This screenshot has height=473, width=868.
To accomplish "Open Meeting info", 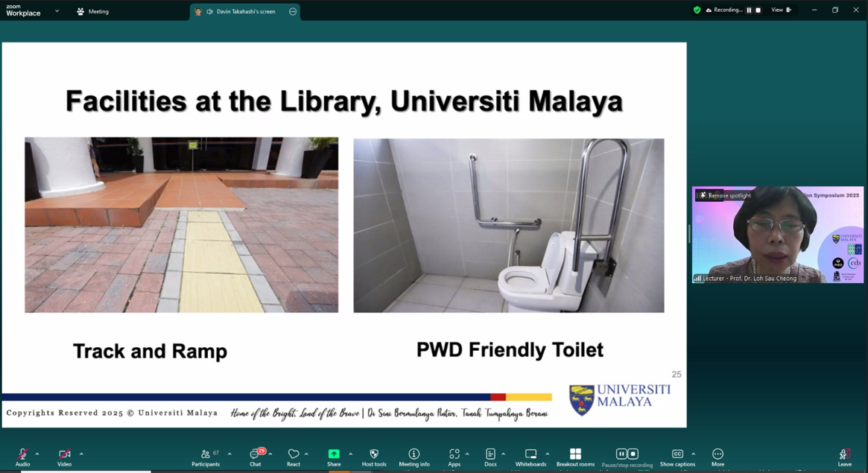I will pyautogui.click(x=414, y=454).
